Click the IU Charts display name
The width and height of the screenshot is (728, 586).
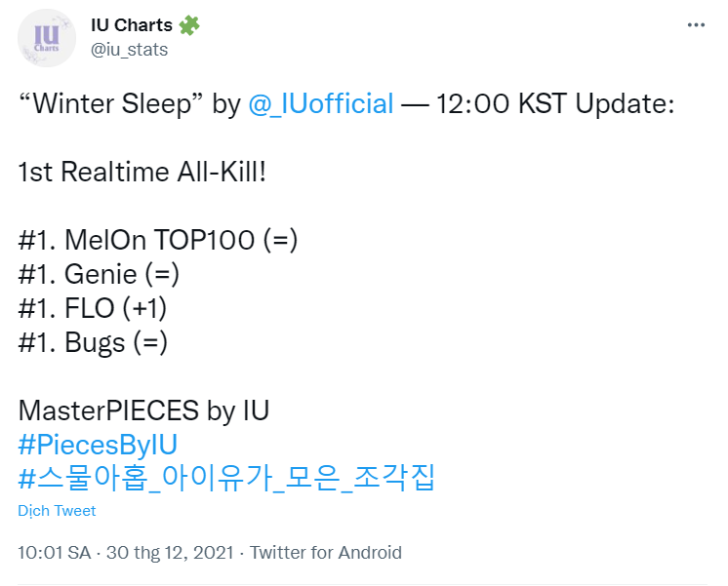[x=132, y=26]
